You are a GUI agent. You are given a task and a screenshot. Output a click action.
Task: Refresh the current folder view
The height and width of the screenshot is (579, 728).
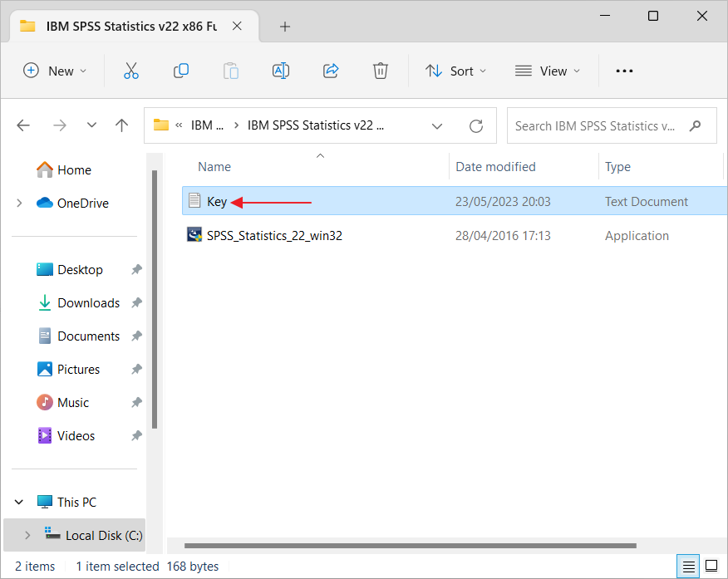[x=476, y=126]
